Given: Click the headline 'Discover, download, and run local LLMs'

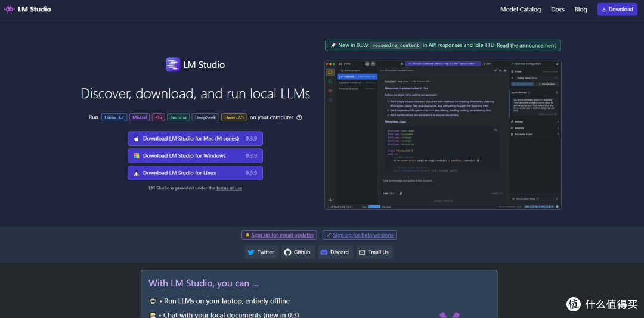Looking at the screenshot, I should click(196, 93).
